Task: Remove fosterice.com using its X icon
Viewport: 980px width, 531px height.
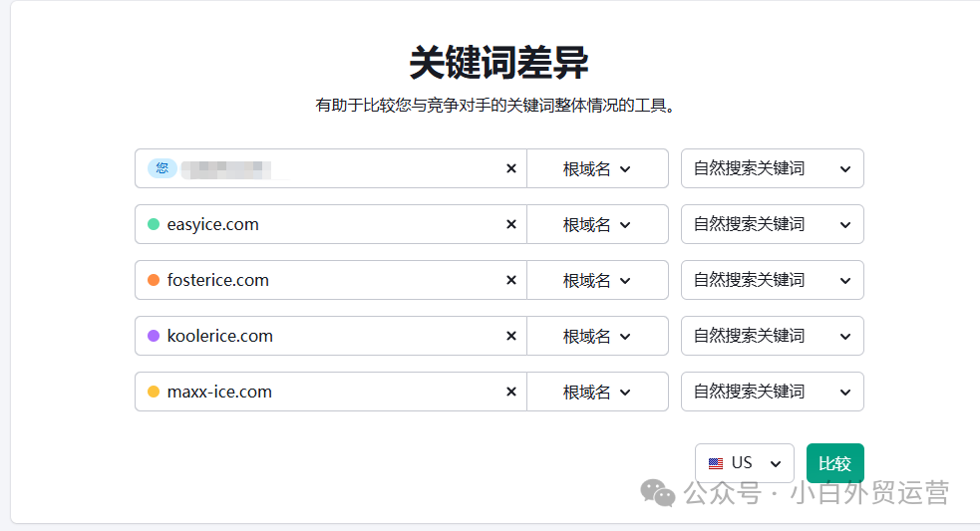Action: click(511, 280)
